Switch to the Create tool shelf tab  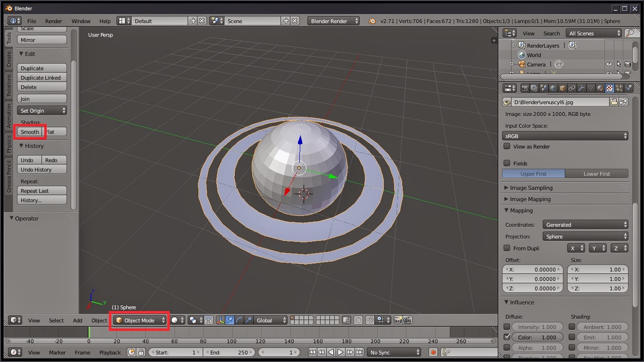8,59
